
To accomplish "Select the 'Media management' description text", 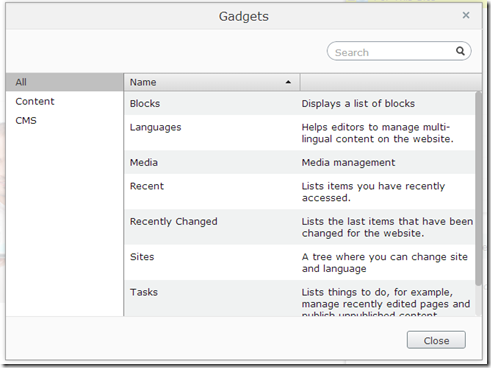I will [x=348, y=162].
